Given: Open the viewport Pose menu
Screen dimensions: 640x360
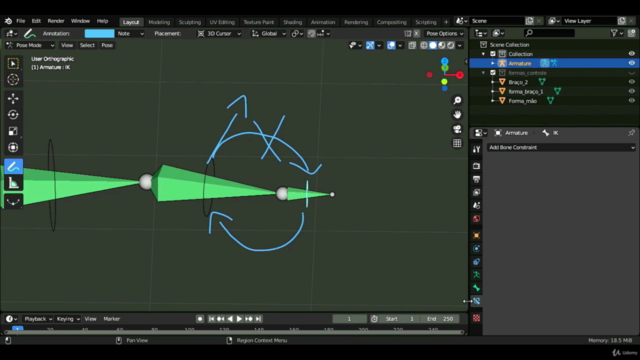Looking at the screenshot, I should [x=107, y=45].
